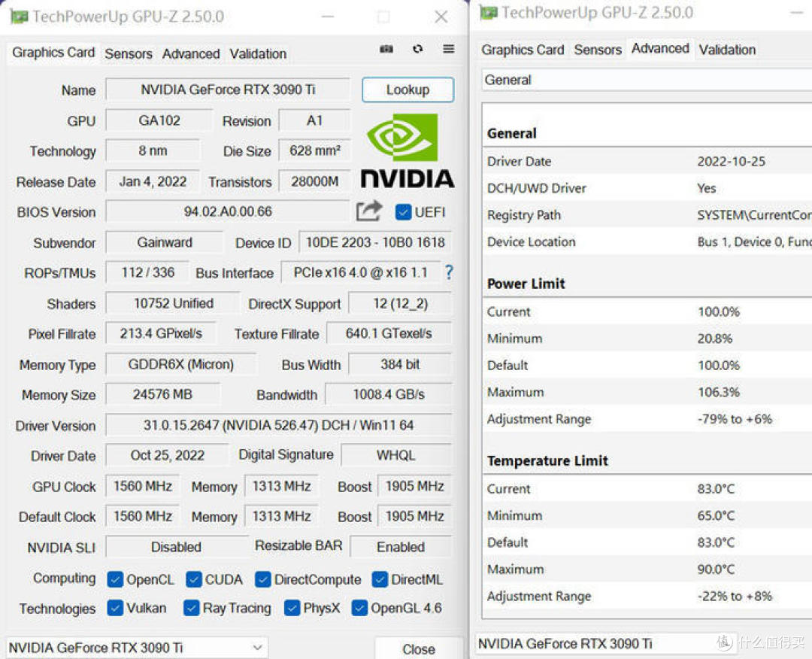
Task: Open the hamburger menu icon
Action: (448, 50)
